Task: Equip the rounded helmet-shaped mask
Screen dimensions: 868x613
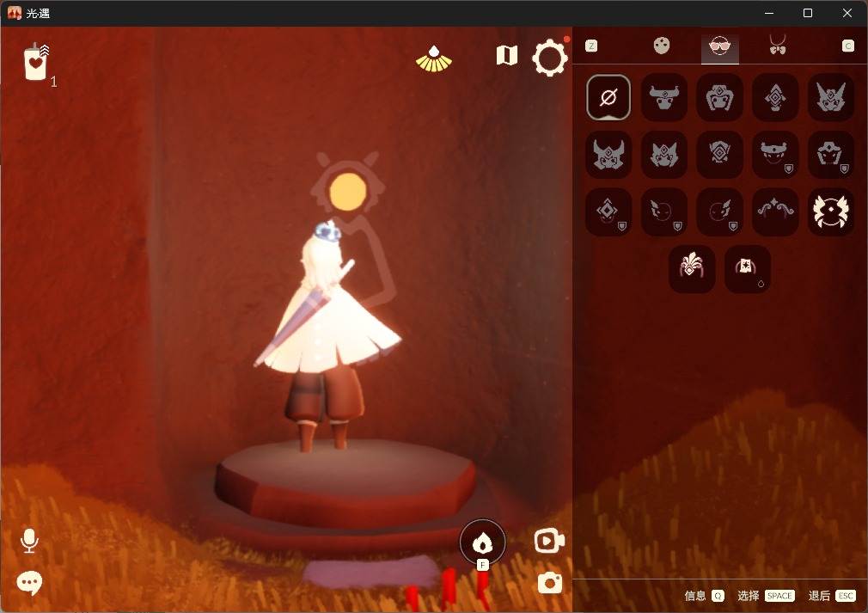Action: click(x=719, y=97)
